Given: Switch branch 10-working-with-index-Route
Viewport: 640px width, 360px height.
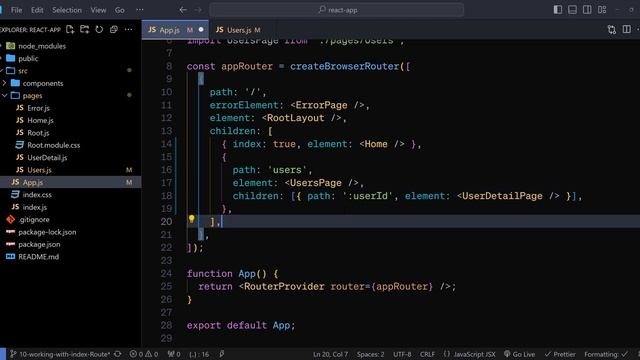Looking at the screenshot, I should click(x=60, y=354).
